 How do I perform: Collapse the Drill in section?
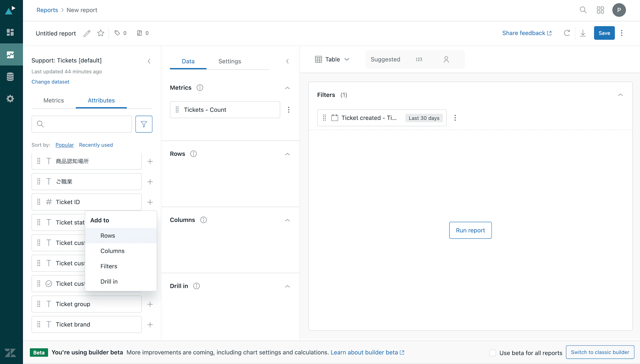point(288,286)
